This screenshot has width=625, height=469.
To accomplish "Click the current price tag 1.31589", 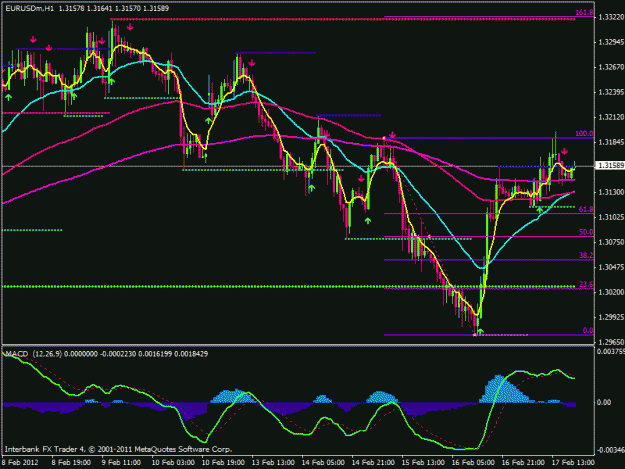I will pyautogui.click(x=610, y=165).
